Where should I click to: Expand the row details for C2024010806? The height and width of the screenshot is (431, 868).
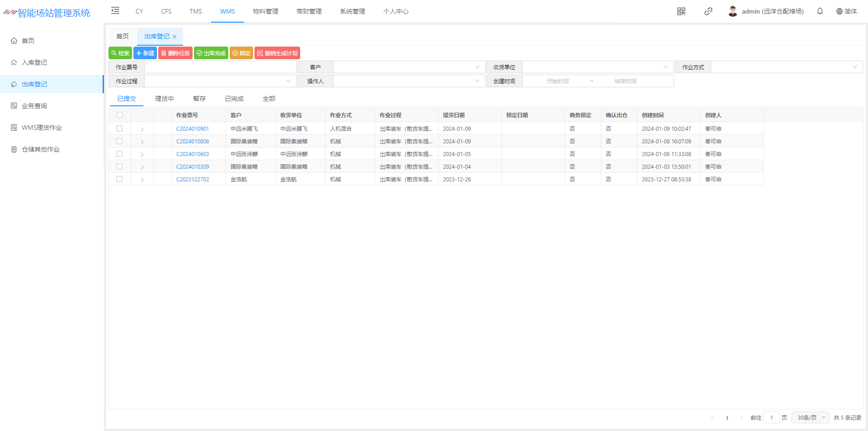pos(142,142)
